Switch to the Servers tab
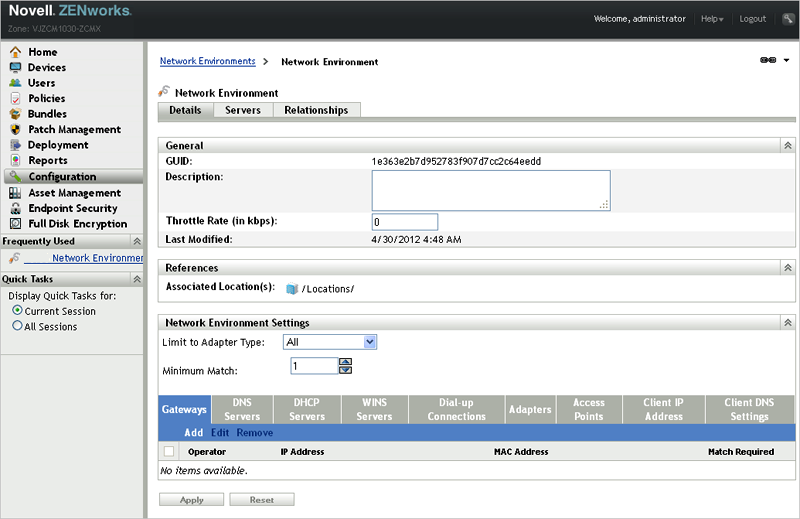Image resolution: width=800 pixels, height=519 pixels. pyautogui.click(x=242, y=110)
